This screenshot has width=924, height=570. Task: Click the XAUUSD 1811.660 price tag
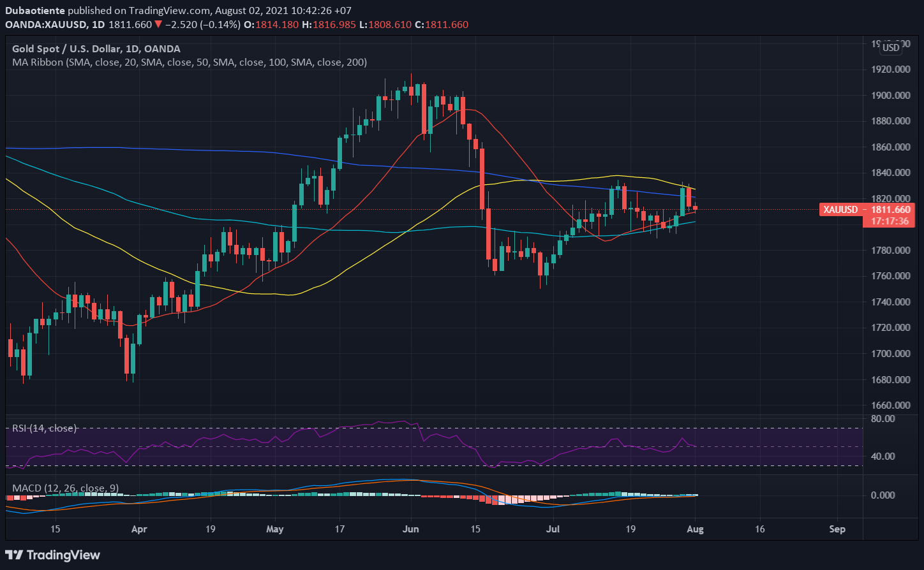[868, 209]
